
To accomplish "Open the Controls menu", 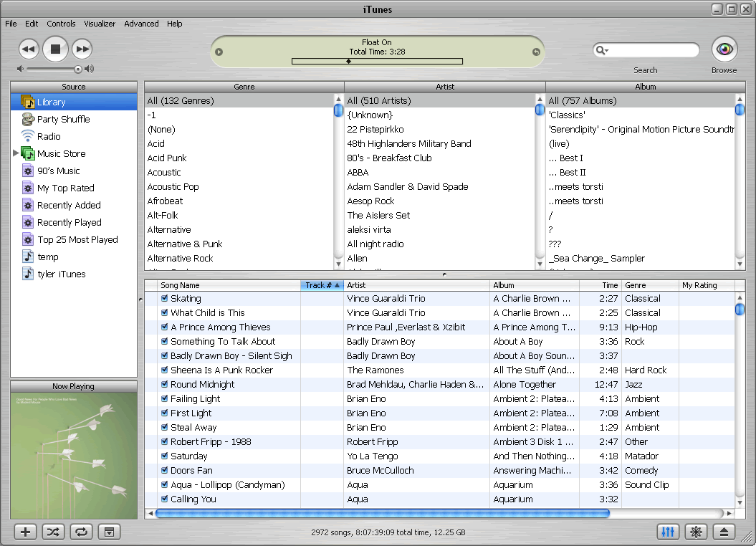I will pos(61,23).
